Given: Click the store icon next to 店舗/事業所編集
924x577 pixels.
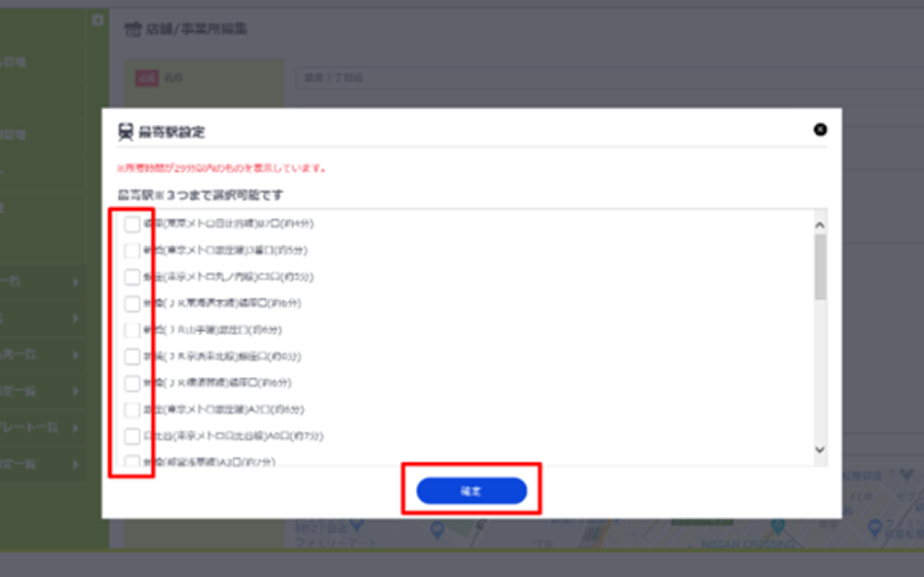Looking at the screenshot, I should point(133,29).
